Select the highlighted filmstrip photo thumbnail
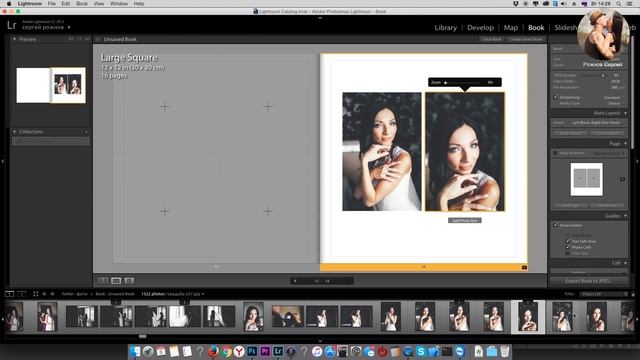The image size is (640, 360). click(528, 317)
